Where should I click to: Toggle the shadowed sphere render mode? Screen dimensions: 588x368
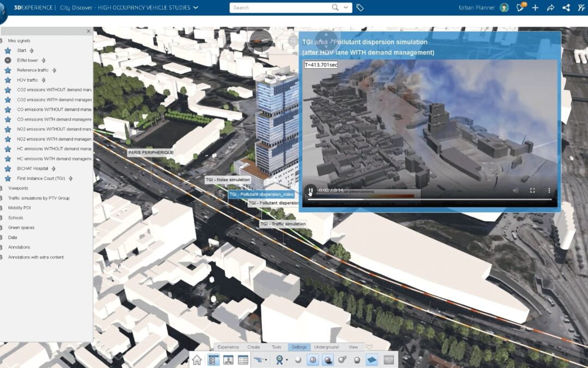tap(328, 360)
